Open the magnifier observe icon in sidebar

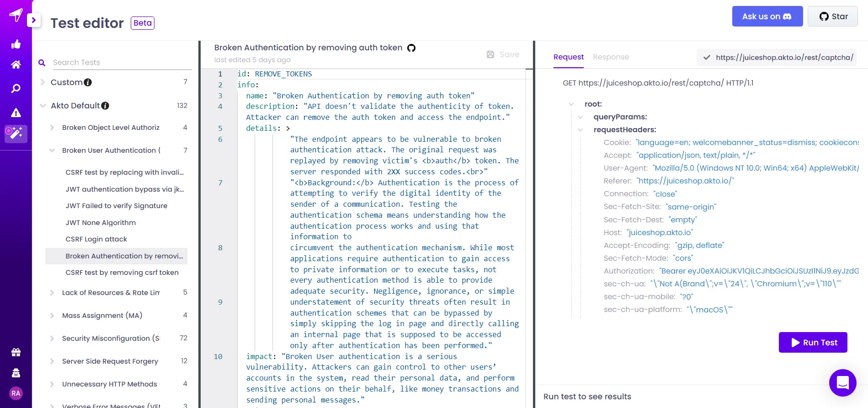point(16,88)
